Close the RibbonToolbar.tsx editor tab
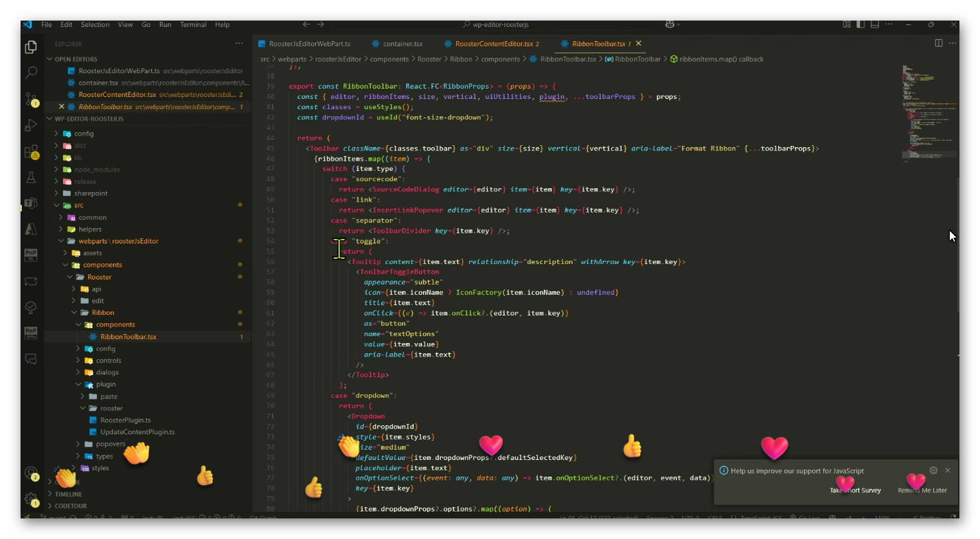 pos(638,43)
